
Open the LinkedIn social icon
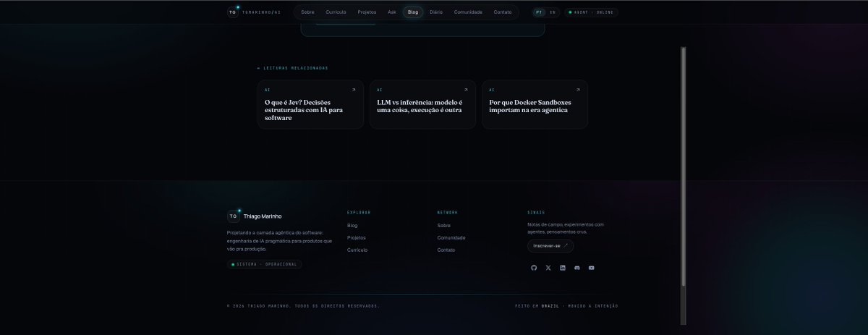coord(563,268)
